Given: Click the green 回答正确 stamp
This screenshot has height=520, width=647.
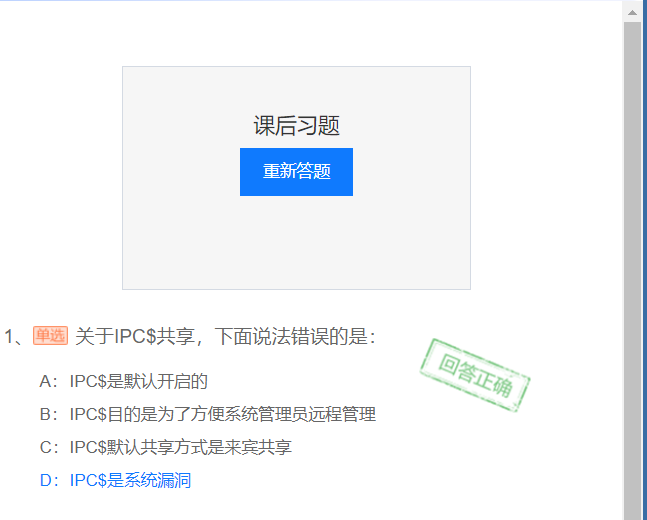Looking at the screenshot, I should pos(475,375).
